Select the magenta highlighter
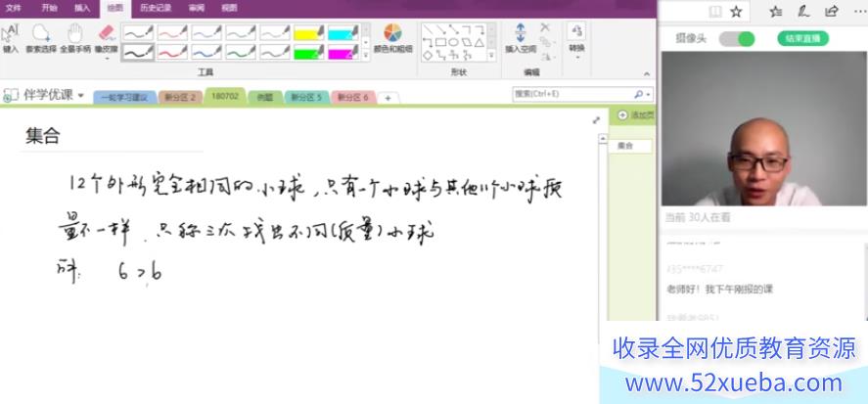Screen dimensions: 868x404 tap(343, 52)
